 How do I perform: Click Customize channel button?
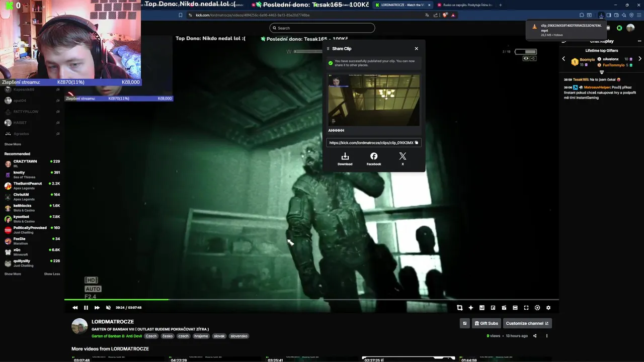click(x=527, y=323)
